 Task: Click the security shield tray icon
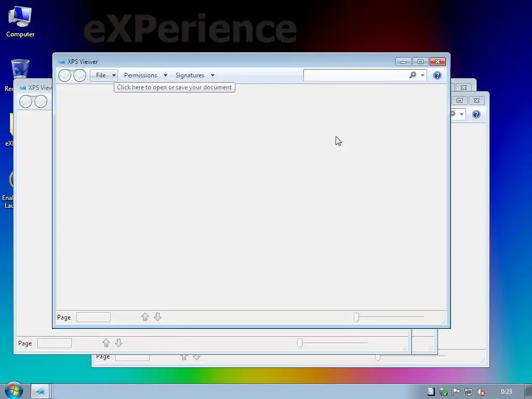pyautogui.click(x=444, y=392)
